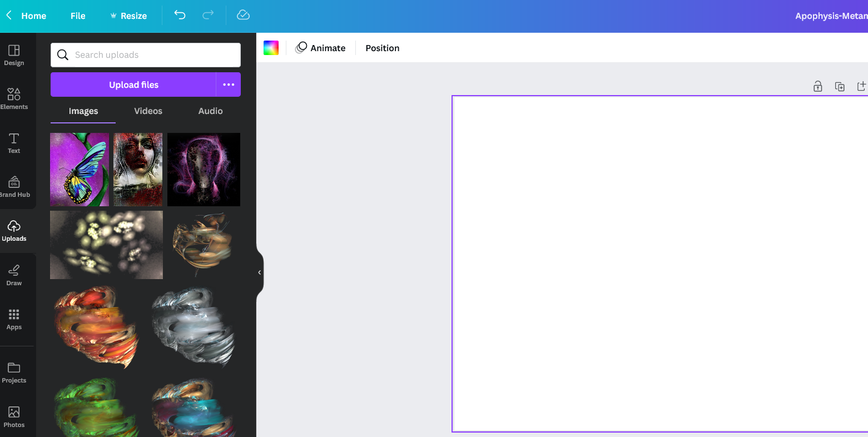The width and height of the screenshot is (868, 437).
Task: Click the search magnifier icon
Action: point(63,55)
